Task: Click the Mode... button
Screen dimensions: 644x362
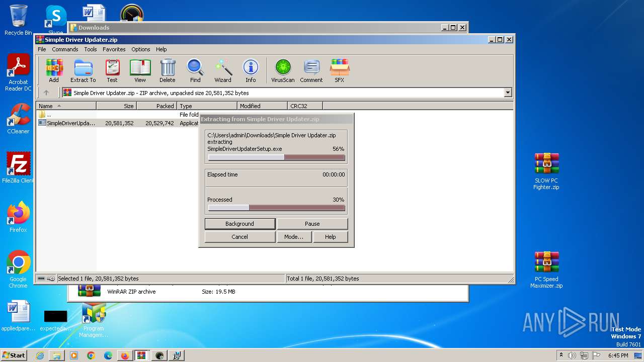Action: (x=294, y=237)
